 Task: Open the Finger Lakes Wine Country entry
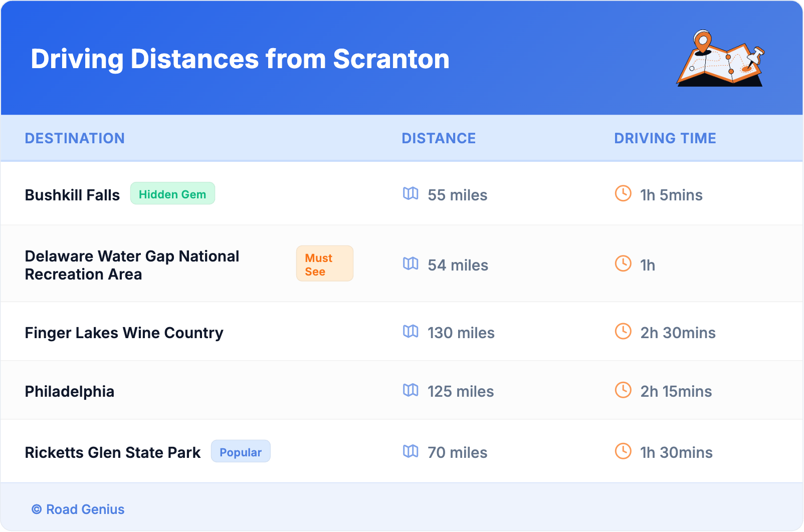[124, 333]
